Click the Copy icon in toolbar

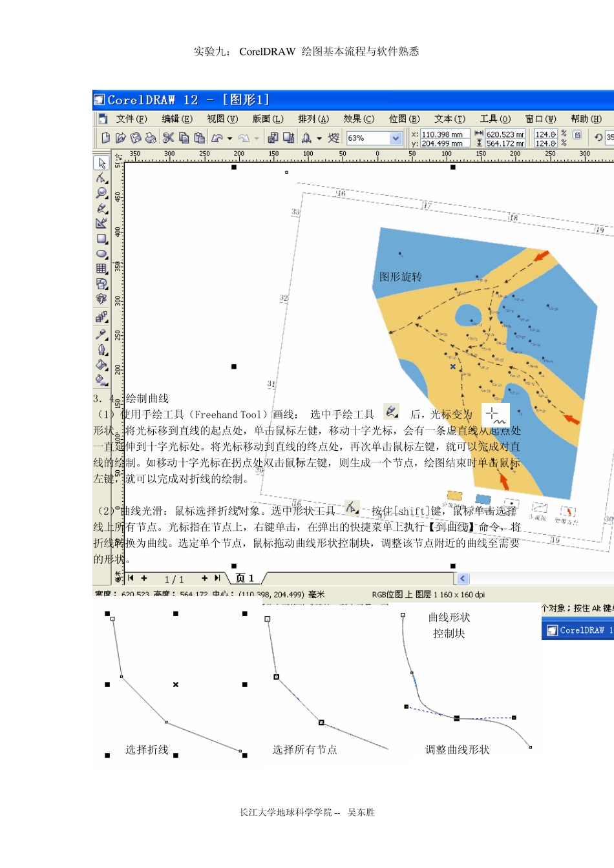[x=184, y=138]
